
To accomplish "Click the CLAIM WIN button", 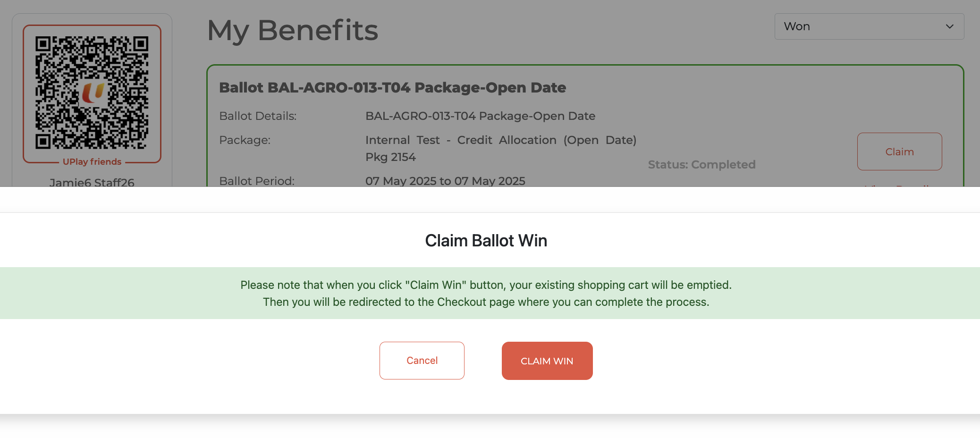I will click(547, 361).
